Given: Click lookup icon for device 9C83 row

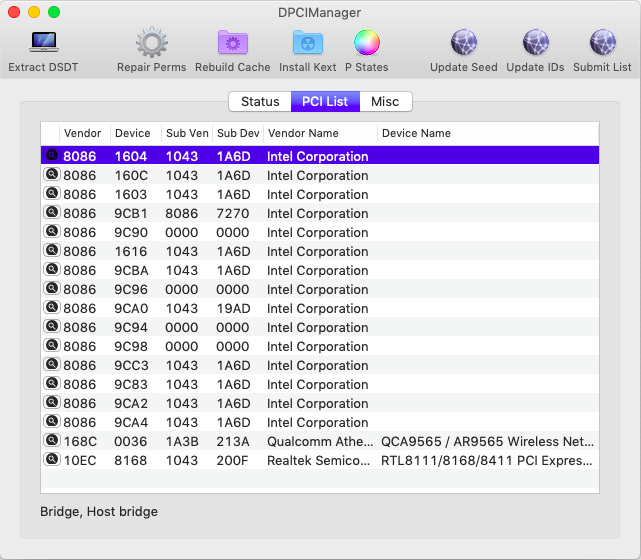Looking at the screenshot, I should [52, 383].
